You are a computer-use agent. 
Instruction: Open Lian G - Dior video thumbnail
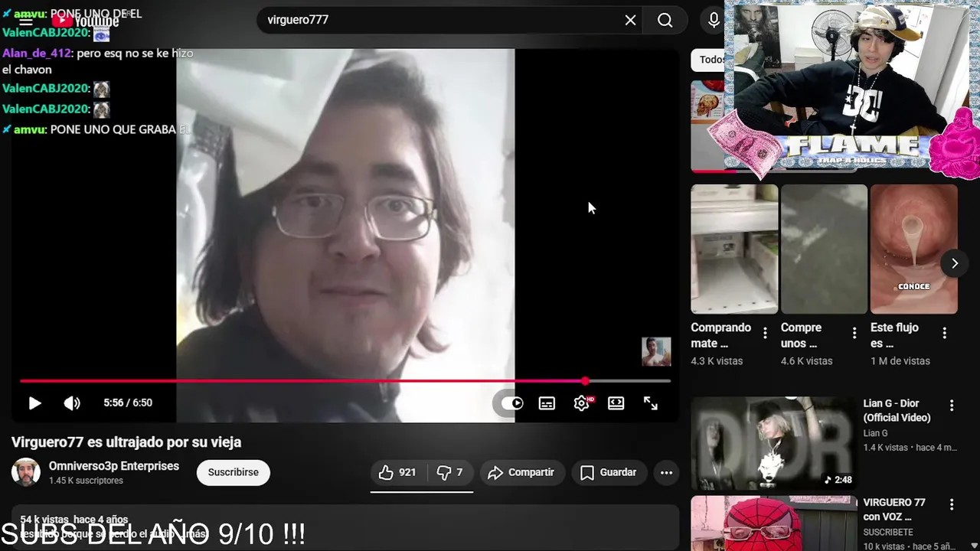pyautogui.click(x=774, y=443)
